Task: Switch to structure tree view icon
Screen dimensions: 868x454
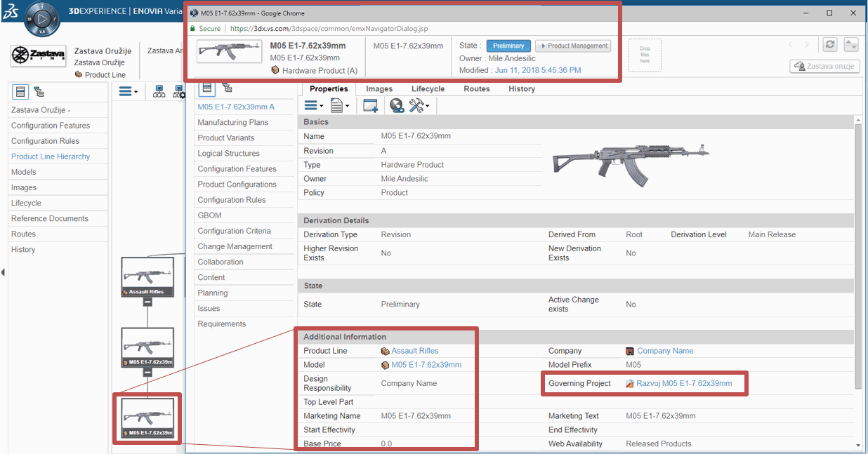Action: [39, 91]
